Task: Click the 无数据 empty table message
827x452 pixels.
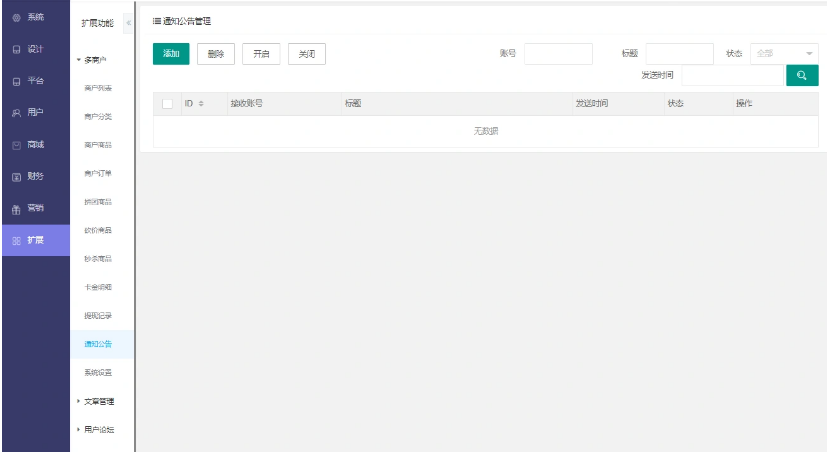Action: pos(486,131)
